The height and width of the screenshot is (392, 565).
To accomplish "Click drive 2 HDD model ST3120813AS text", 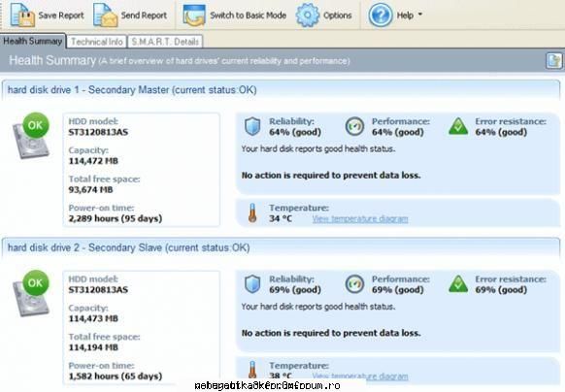I will tap(98, 290).
